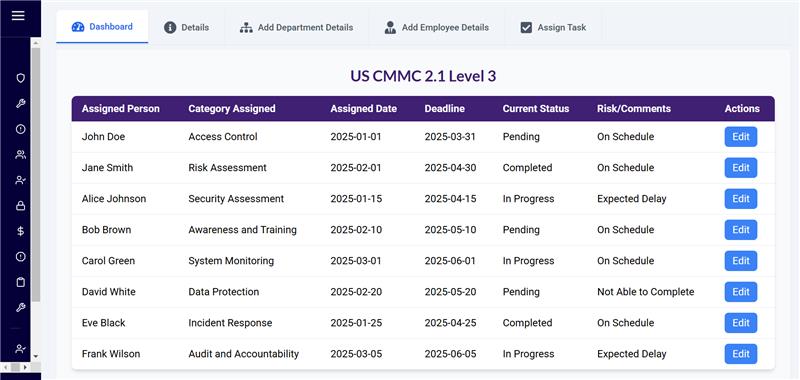
Task: Click the group users sidebar icon
Action: tap(20, 155)
